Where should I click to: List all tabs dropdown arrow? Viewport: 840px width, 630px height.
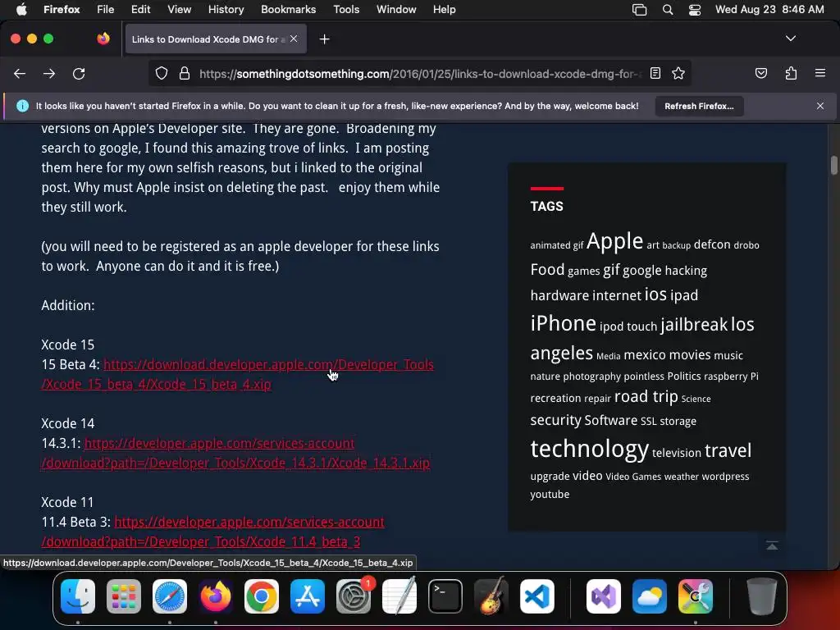click(x=790, y=39)
